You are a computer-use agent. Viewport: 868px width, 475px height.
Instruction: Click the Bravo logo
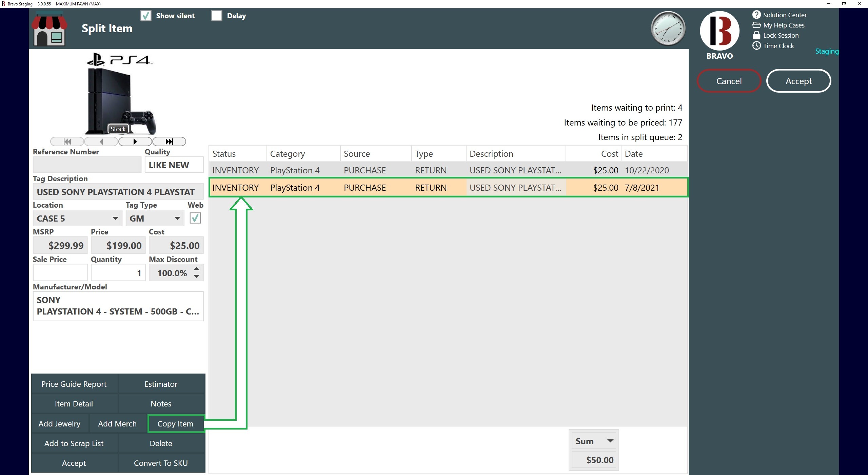coord(719,31)
